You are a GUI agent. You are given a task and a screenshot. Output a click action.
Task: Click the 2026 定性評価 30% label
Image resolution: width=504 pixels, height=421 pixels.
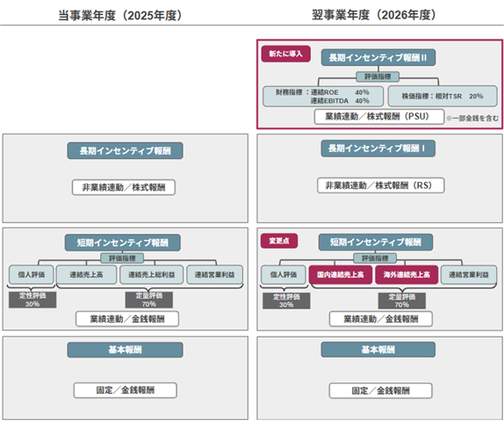pyautogui.click(x=286, y=301)
